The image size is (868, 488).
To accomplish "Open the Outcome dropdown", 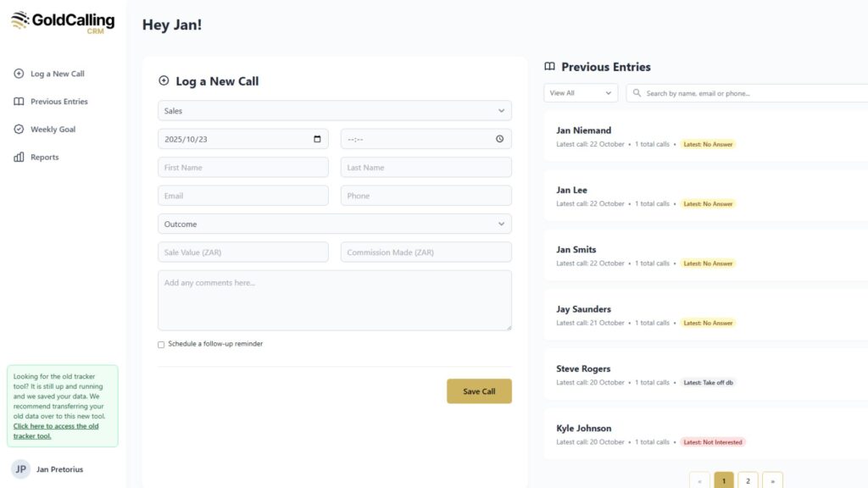I will click(x=334, y=225).
